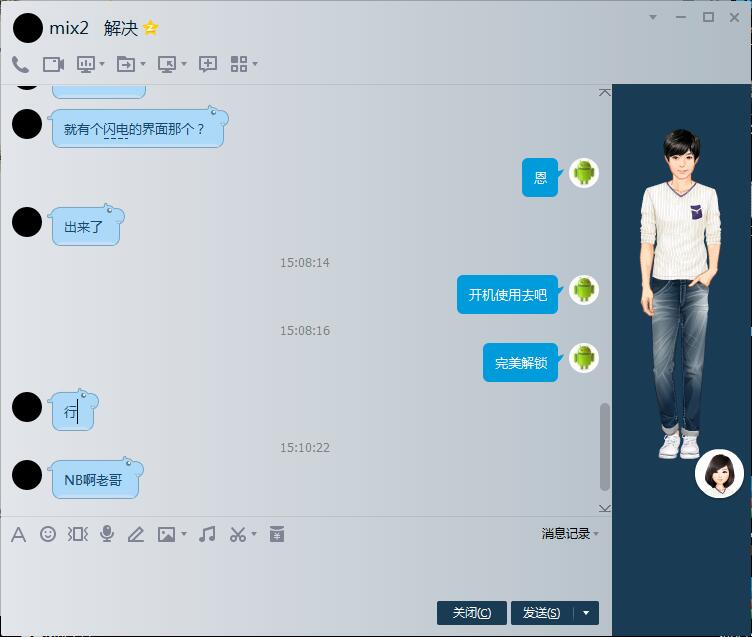Click the 发送(S) send button
The width and height of the screenshot is (752, 637).
[541, 613]
